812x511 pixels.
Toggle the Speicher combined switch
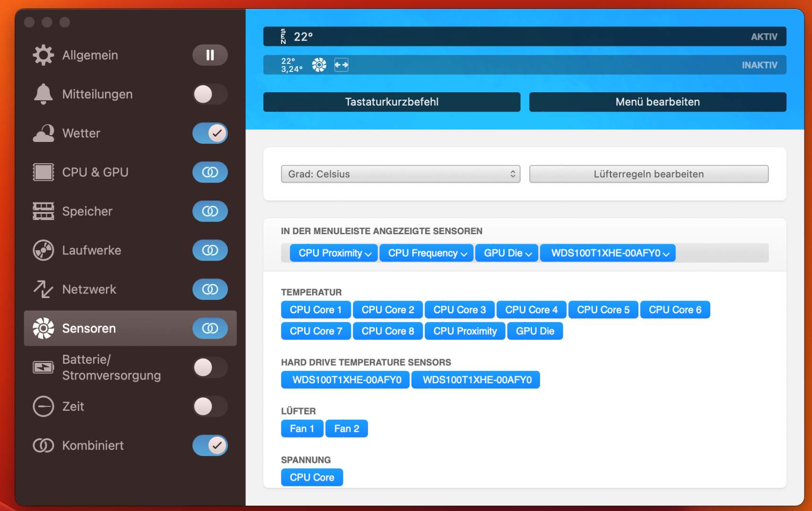pyautogui.click(x=210, y=211)
